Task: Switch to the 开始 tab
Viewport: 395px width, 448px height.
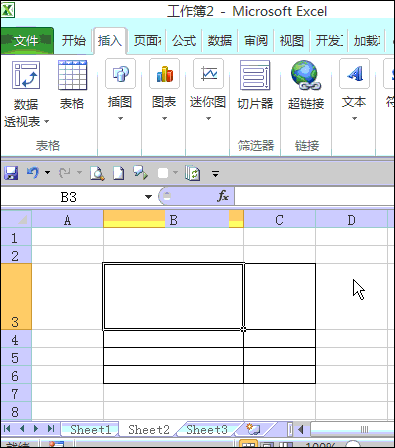Action: [x=73, y=41]
